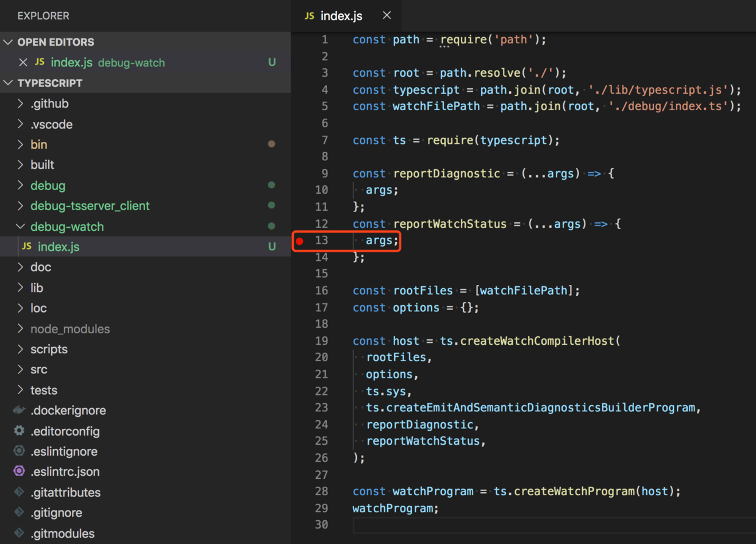Switch to the index.js editor tab
The image size is (756, 544).
[x=341, y=15]
